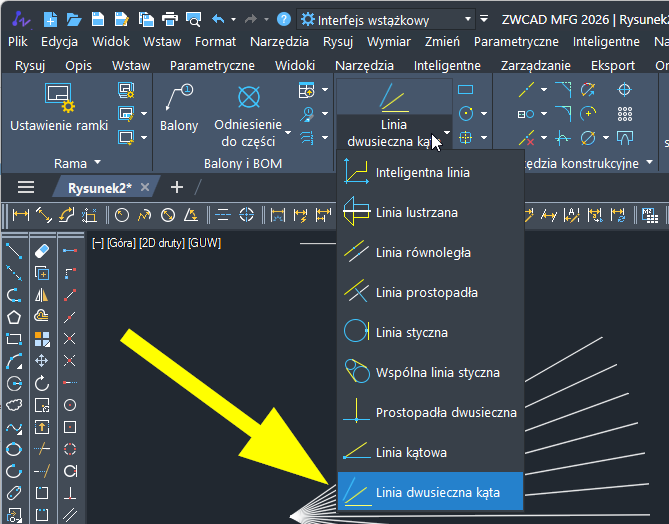Click the Undo arrow icon
The height and width of the screenshot is (524, 669).
(218, 19)
